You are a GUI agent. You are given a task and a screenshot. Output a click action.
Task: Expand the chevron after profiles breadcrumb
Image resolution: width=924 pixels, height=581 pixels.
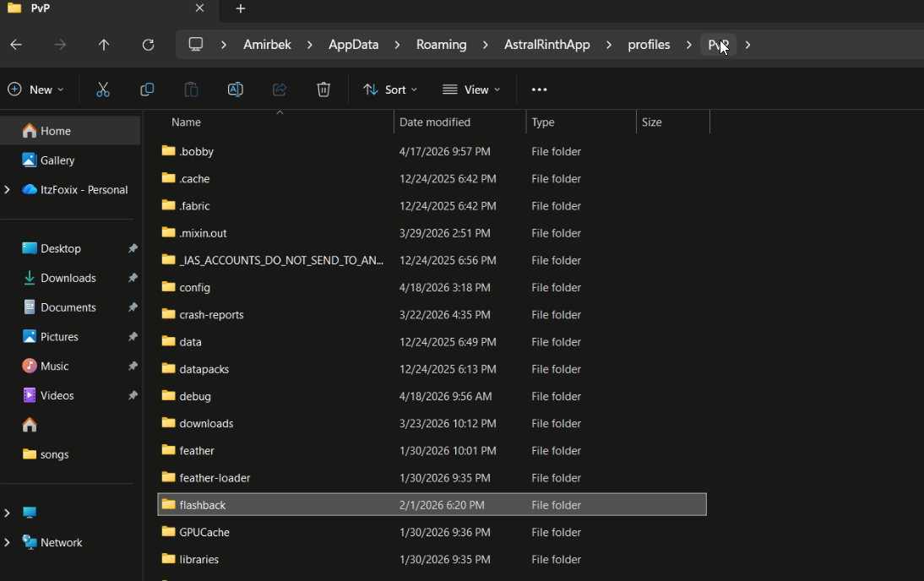point(688,45)
